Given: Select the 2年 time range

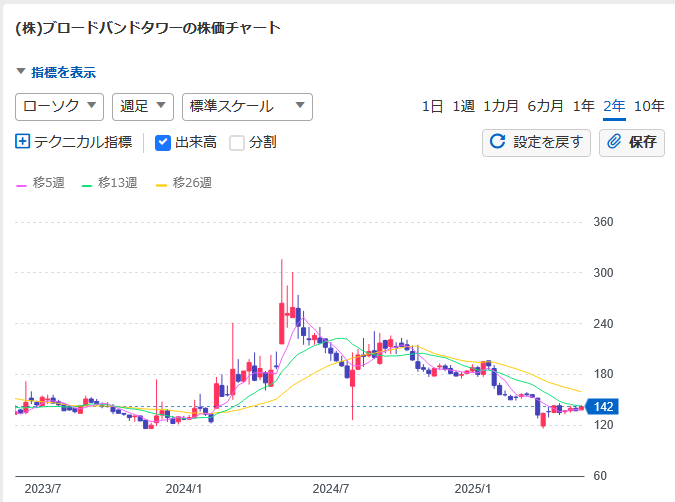Looking at the screenshot, I should click(614, 106).
